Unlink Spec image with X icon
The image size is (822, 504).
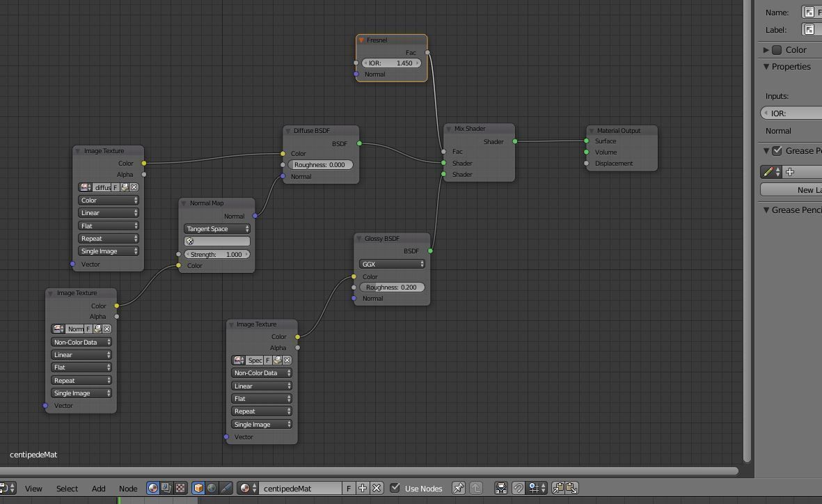pyautogui.click(x=287, y=361)
